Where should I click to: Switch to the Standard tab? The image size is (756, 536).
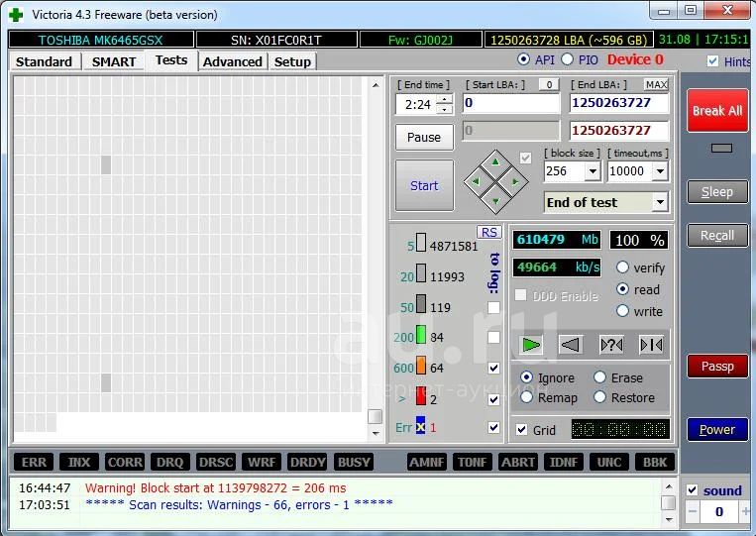[44, 61]
